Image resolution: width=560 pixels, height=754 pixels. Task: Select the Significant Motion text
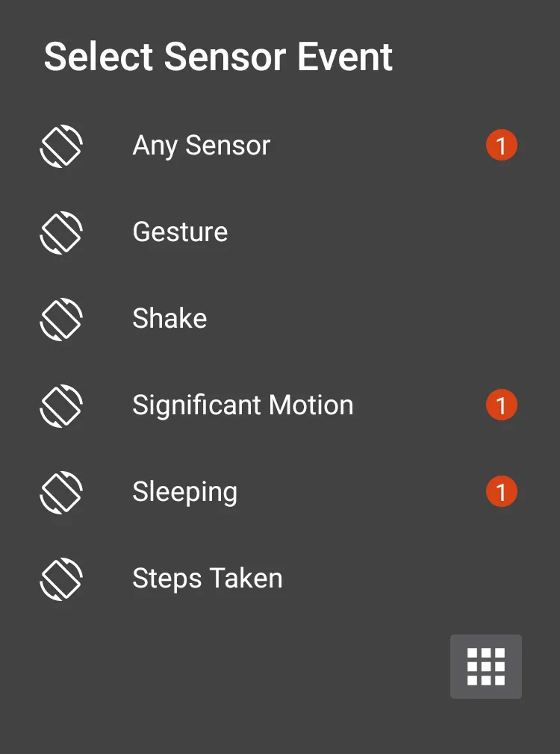(243, 405)
